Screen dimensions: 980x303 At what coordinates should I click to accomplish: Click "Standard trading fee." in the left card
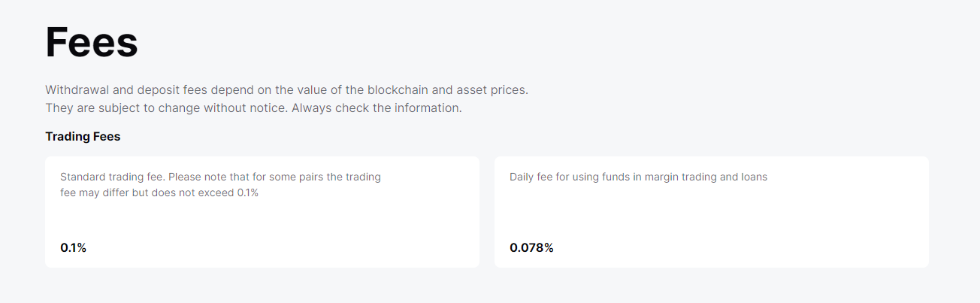click(x=113, y=177)
